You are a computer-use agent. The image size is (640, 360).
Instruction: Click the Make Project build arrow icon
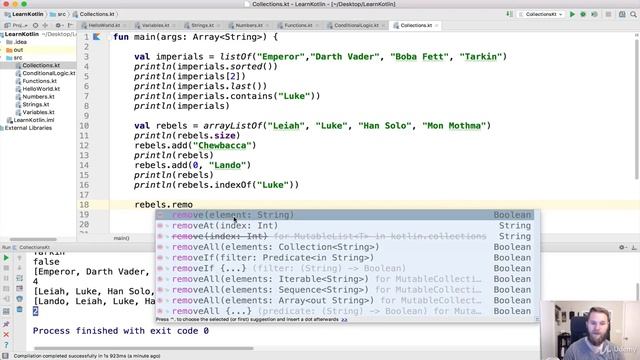pos(510,14)
